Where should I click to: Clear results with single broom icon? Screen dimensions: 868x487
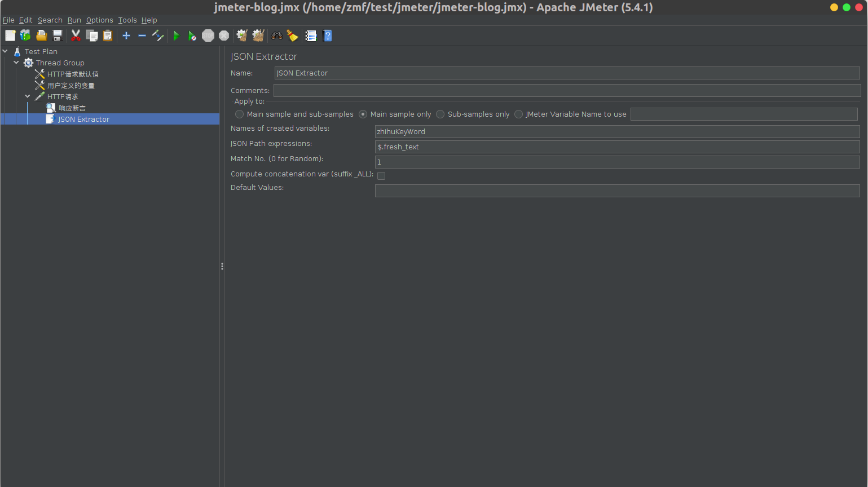(243, 36)
